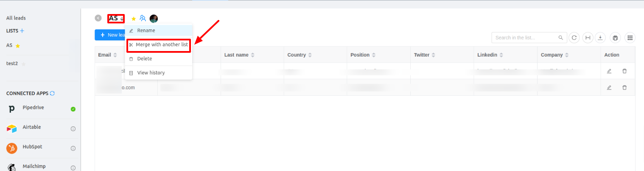
Task: Open All leads in sidebar
Action: click(16, 18)
